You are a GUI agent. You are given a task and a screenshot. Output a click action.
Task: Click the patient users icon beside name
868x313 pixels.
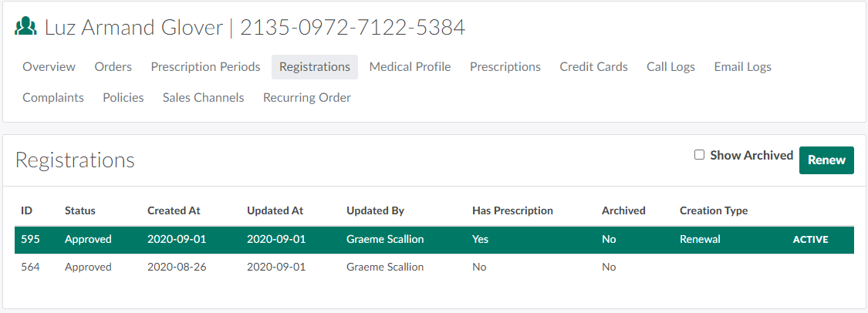pos(26,28)
